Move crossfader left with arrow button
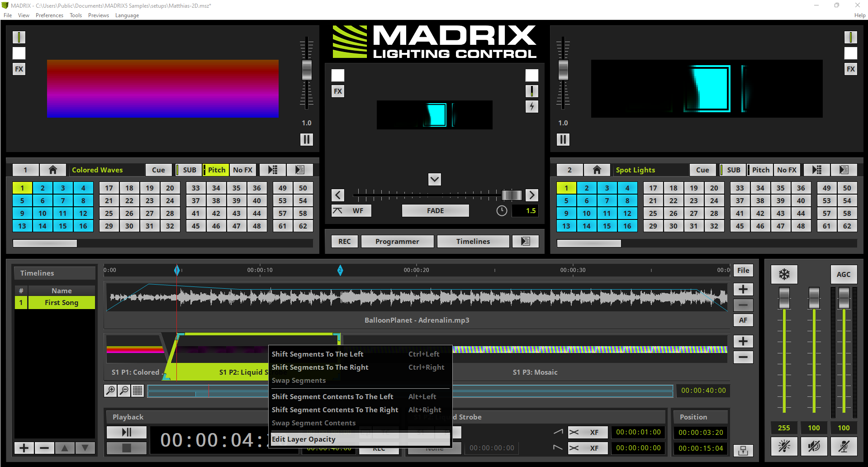The image size is (868, 467). tap(338, 195)
